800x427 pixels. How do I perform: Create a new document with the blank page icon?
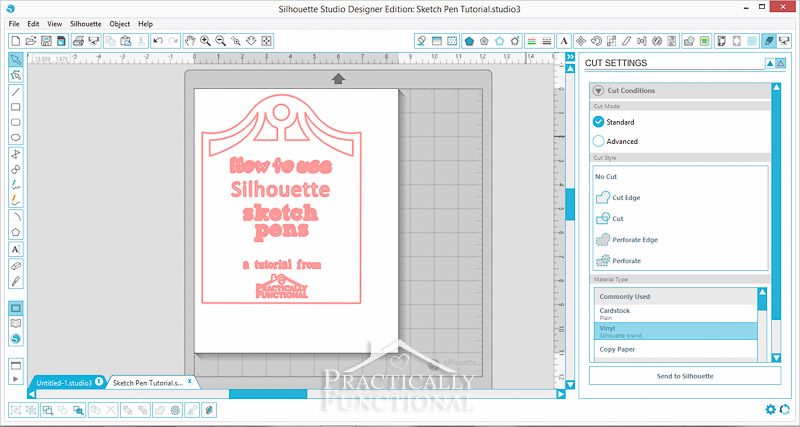pos(16,41)
